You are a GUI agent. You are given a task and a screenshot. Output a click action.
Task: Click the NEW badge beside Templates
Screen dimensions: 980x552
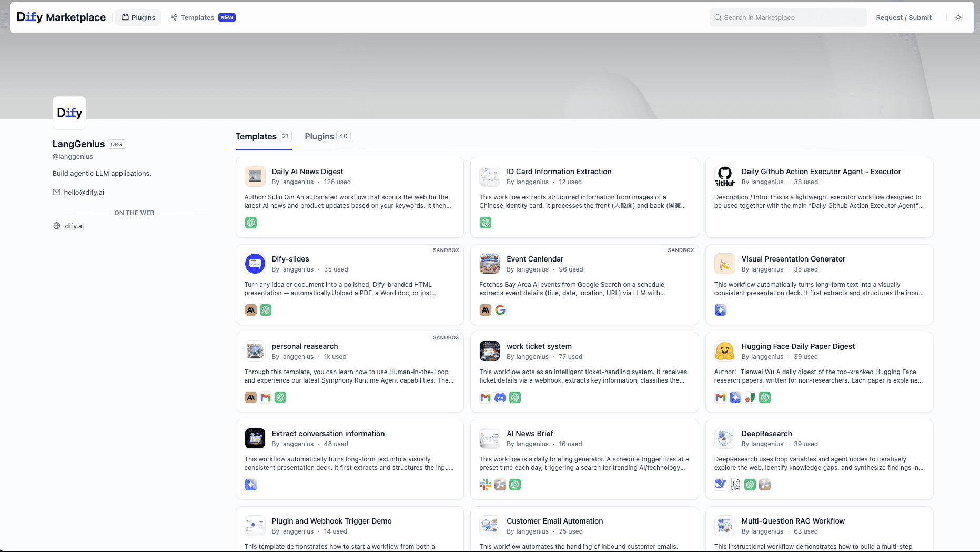point(227,17)
